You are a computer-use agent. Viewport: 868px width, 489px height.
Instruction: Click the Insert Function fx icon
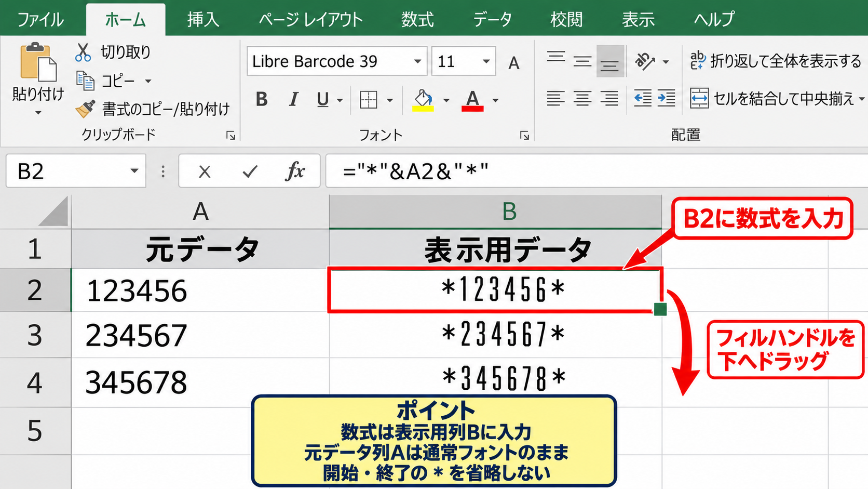click(x=295, y=171)
